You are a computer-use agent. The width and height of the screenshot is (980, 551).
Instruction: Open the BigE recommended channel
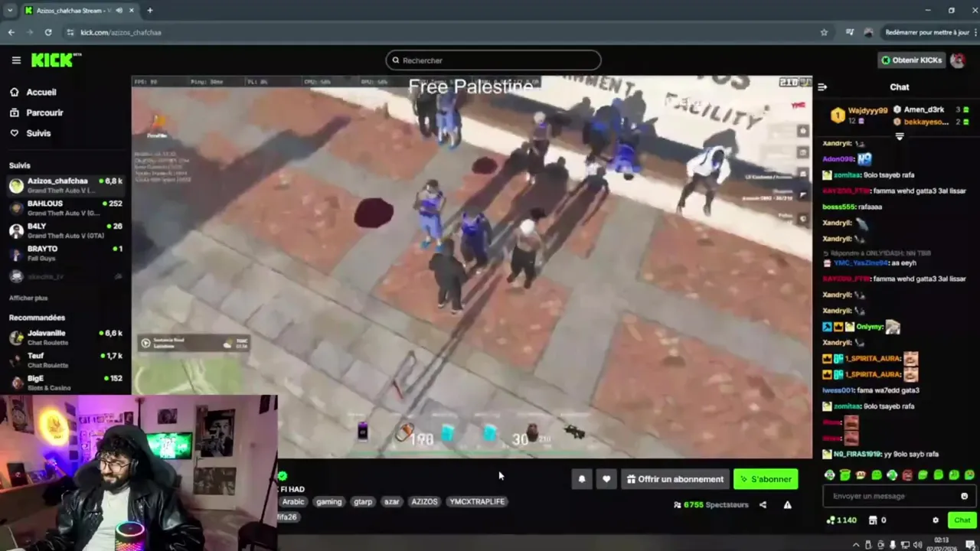66,382
